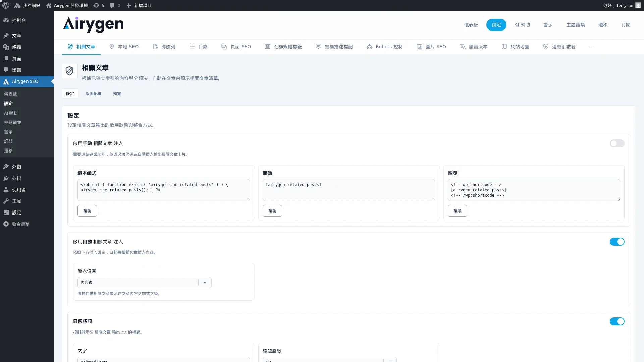Select the 設定 sub-tab under 相關文章
This screenshot has width=644, height=362.
(70, 94)
